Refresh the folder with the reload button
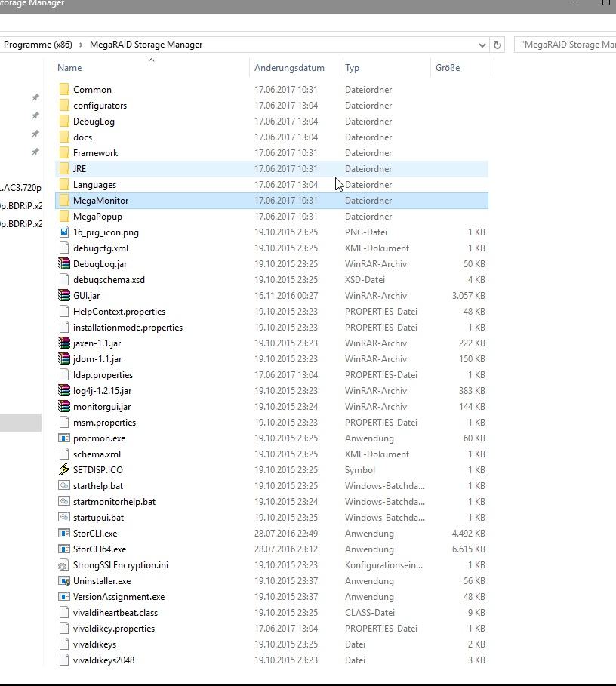 pos(497,45)
